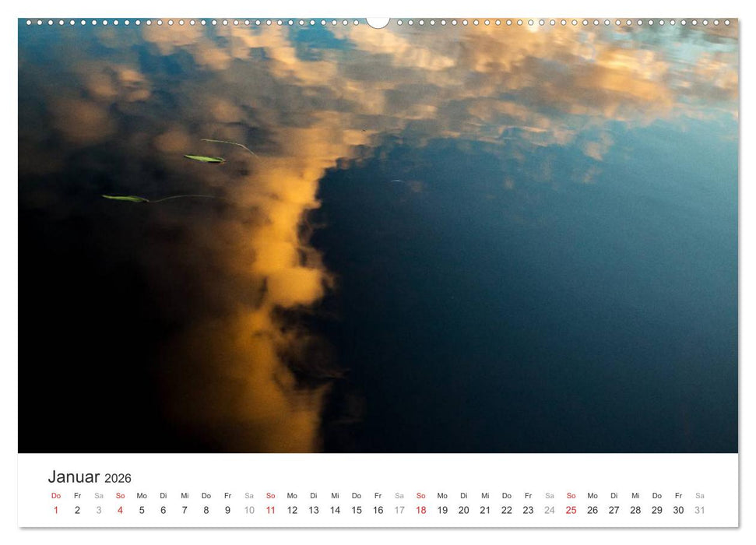Image resolution: width=756 pixels, height=545 pixels.
Task: Click the Sunday date 4 in red
Action: pyautogui.click(x=119, y=509)
